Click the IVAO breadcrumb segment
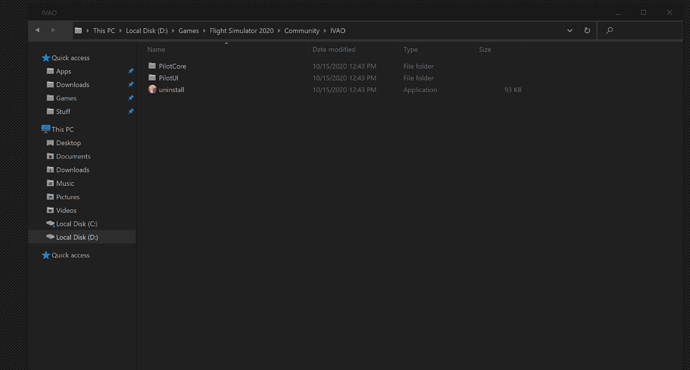Screen dimensions: 690x370 (x=338, y=30)
